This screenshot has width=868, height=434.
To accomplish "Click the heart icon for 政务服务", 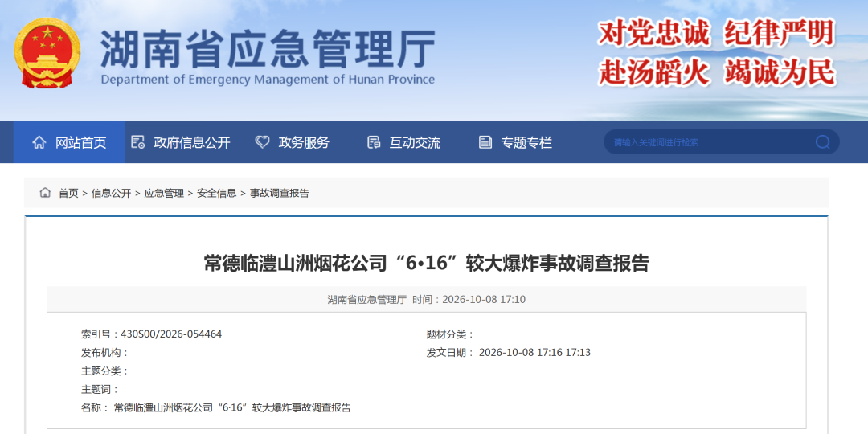I will (262, 142).
